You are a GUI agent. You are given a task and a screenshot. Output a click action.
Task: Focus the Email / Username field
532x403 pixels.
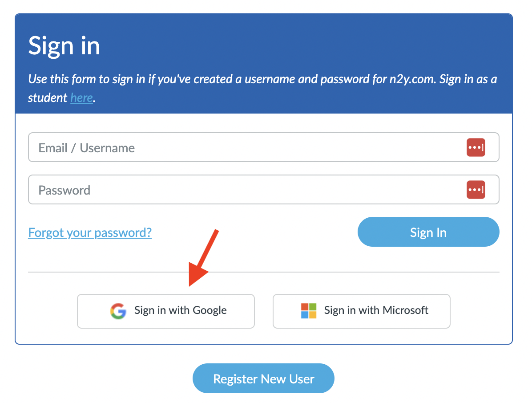tap(222, 147)
